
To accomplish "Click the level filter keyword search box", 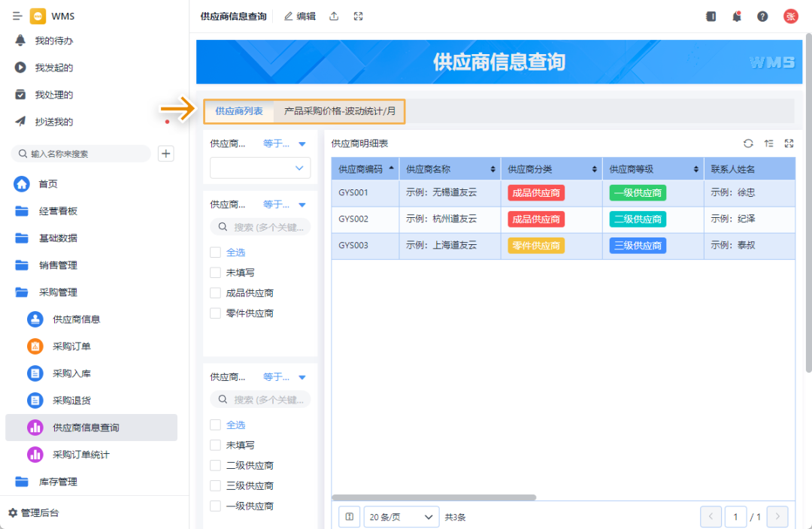I will tap(260, 399).
